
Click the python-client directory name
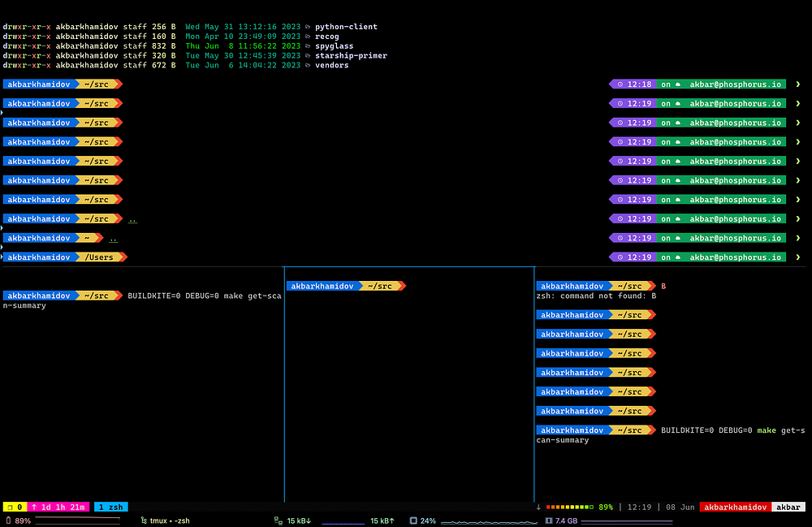346,27
